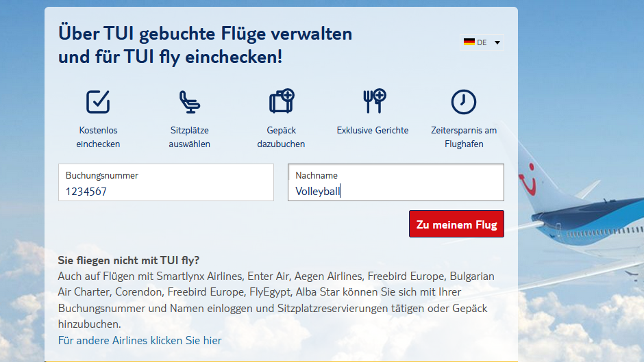644x362 pixels.
Task: Click the TUI smile logo on airplane tail
Action: (x=528, y=179)
